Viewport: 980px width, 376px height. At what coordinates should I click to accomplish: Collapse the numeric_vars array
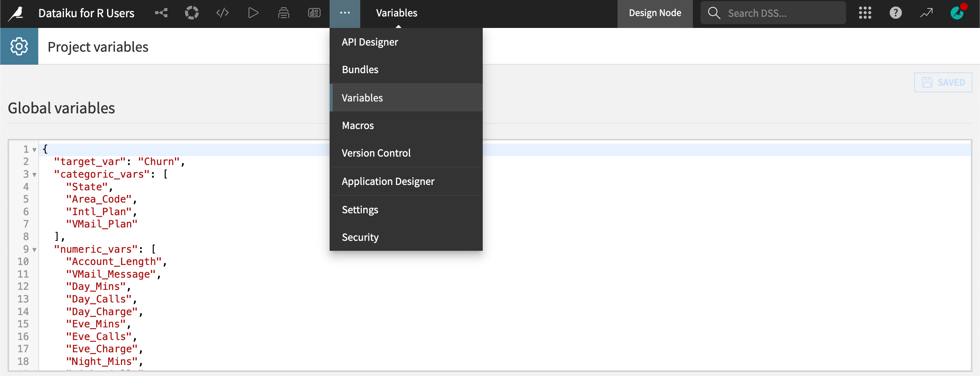34,250
